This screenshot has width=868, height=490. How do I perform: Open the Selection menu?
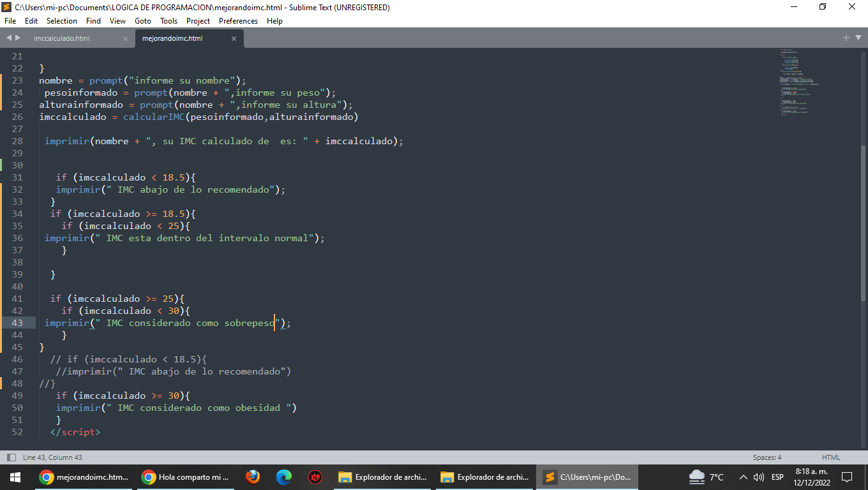click(62, 21)
